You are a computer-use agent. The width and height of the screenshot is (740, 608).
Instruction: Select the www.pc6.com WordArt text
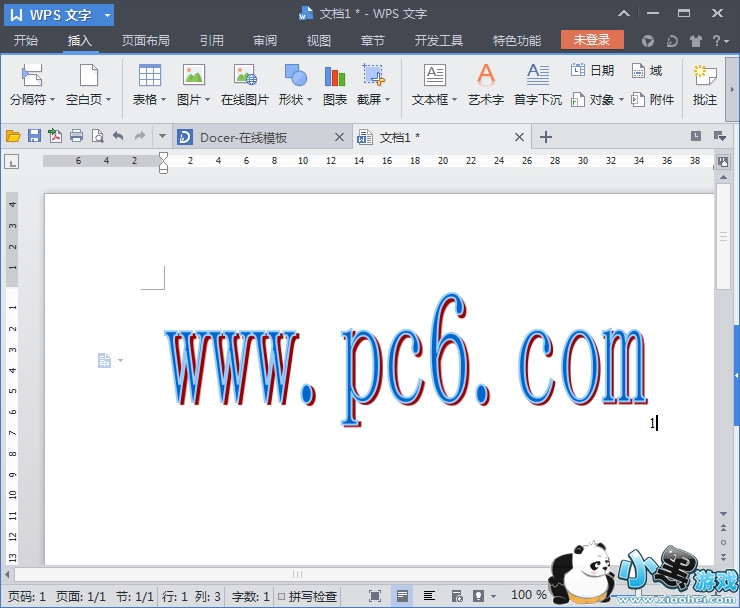point(406,359)
